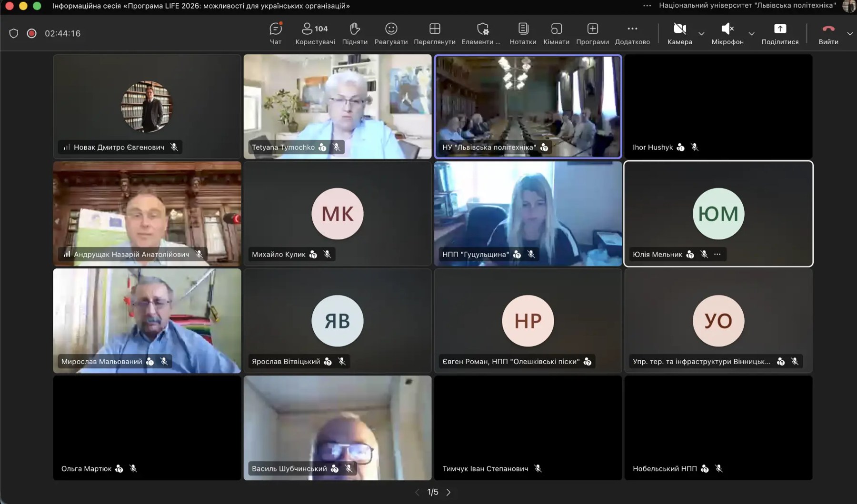Share screen with Поділитися
Viewport: 857px width, 504px height.
click(780, 33)
